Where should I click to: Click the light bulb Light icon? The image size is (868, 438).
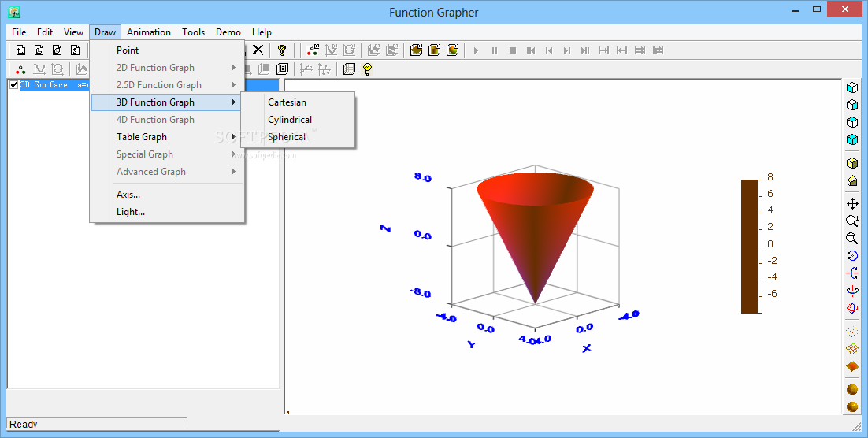tap(367, 69)
